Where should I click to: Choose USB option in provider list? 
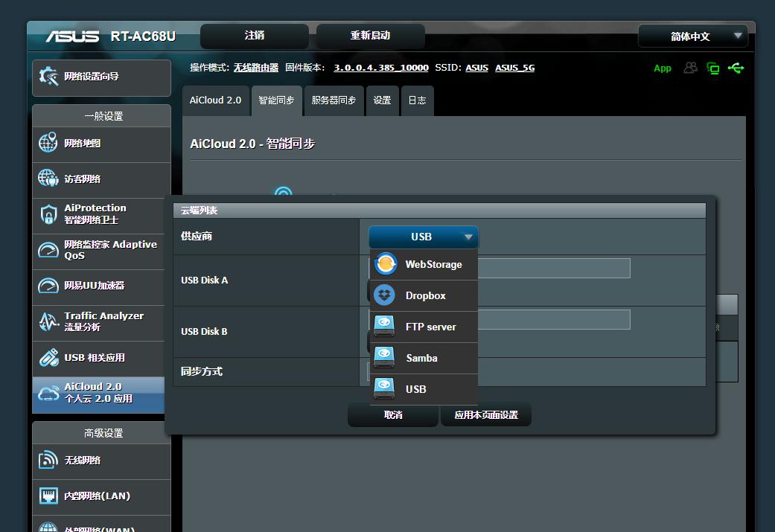tap(424, 389)
